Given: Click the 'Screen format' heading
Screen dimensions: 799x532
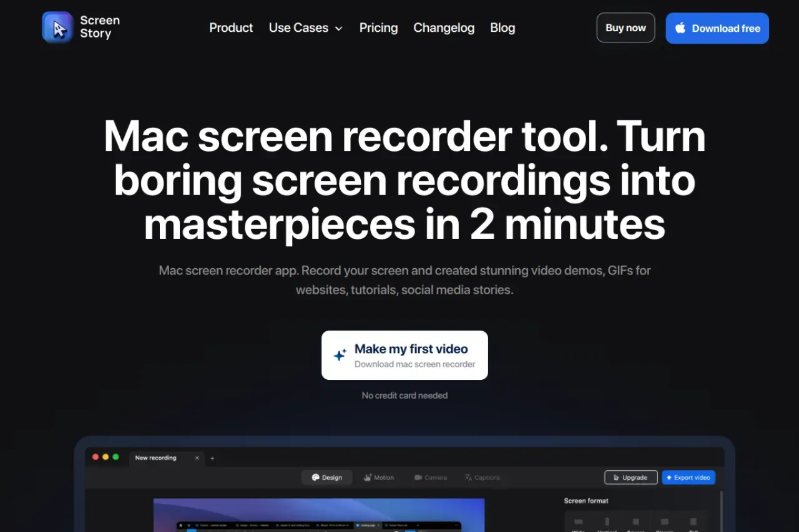Looking at the screenshot, I should coord(586,501).
